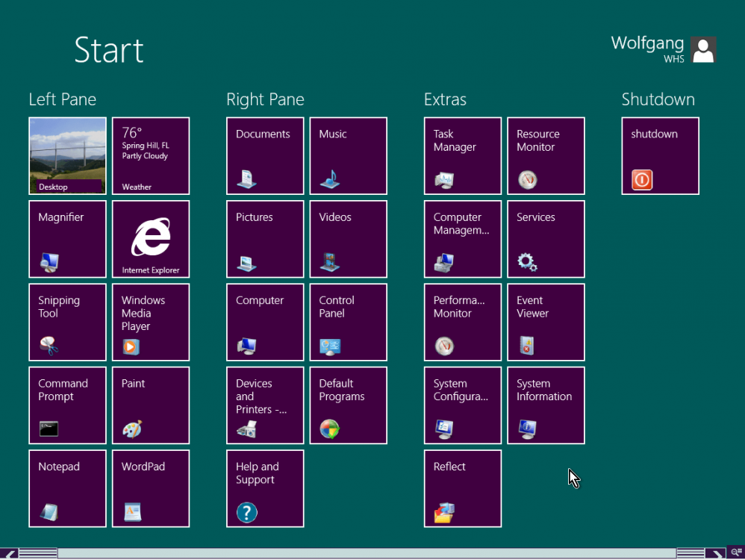This screenshot has width=745, height=560.
Task: Open the Magnifier tile
Action: (x=67, y=239)
